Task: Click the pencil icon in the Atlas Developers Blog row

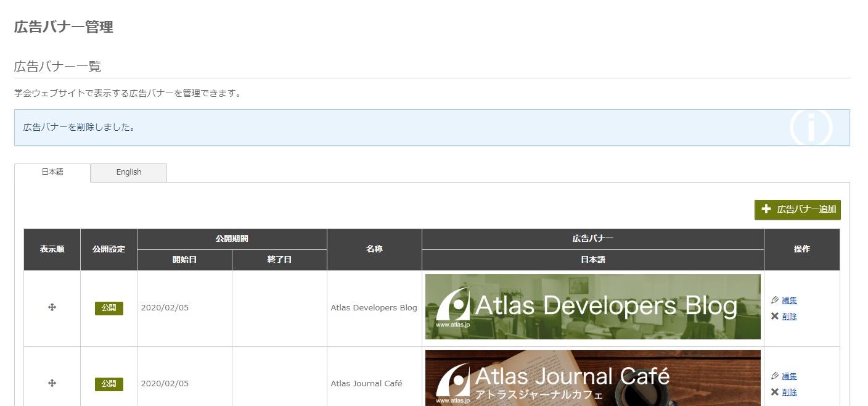Action: point(775,300)
